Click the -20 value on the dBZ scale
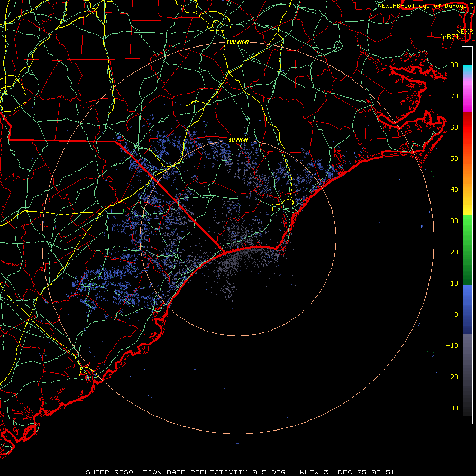This screenshot has height=476, width=476. [x=452, y=377]
